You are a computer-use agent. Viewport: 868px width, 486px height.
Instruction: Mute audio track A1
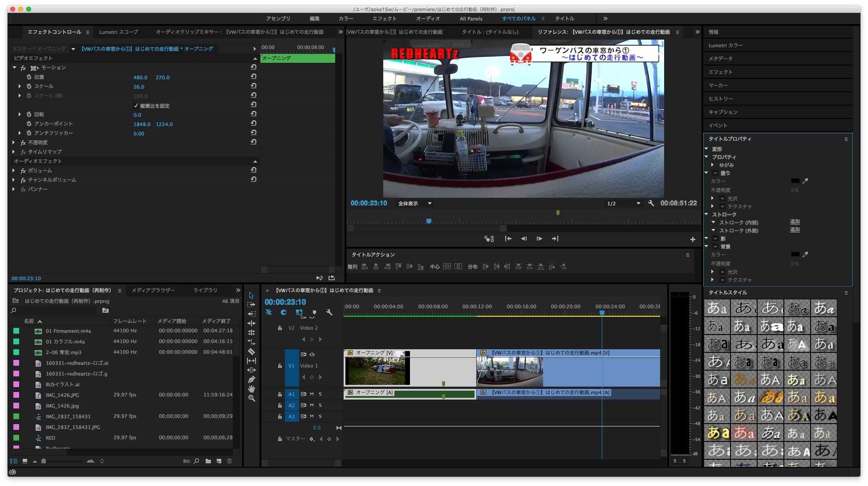click(312, 394)
